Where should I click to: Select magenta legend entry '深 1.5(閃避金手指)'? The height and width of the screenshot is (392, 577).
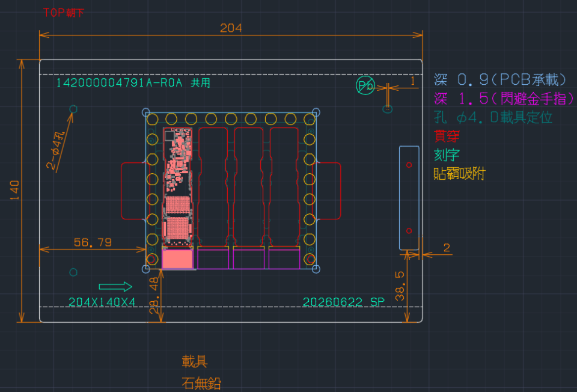point(504,98)
